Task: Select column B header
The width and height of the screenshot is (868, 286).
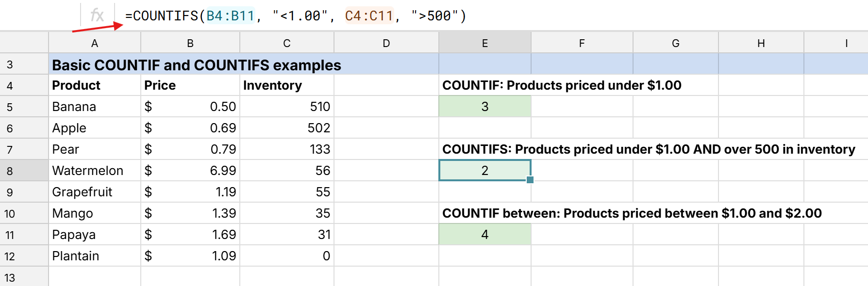Action: (190, 43)
